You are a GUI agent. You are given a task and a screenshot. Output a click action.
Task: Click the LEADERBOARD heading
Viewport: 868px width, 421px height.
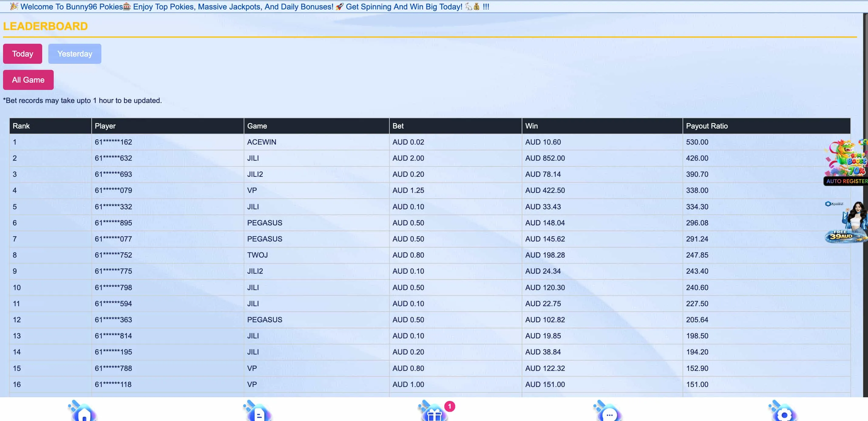[x=46, y=26]
